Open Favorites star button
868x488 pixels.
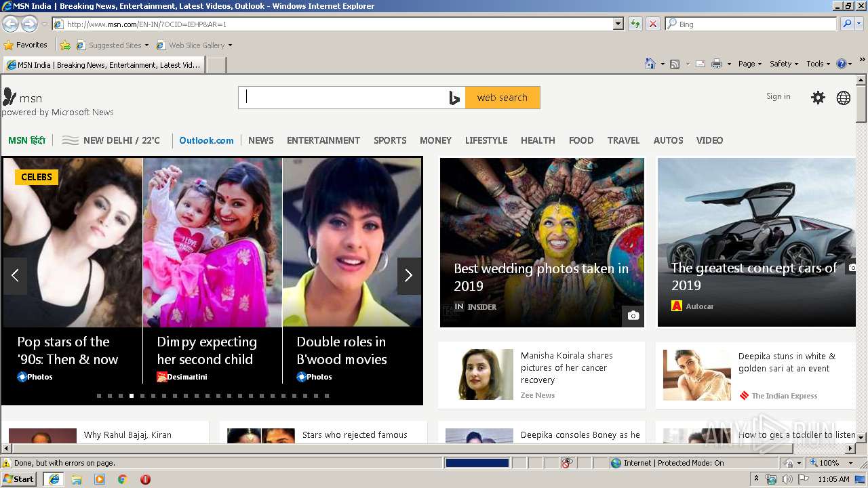coord(25,45)
